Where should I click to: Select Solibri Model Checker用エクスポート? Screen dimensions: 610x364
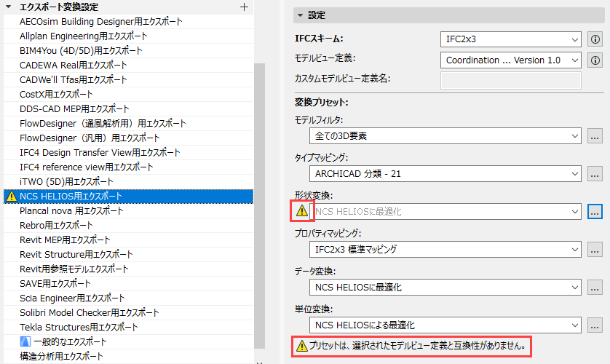pos(128,312)
